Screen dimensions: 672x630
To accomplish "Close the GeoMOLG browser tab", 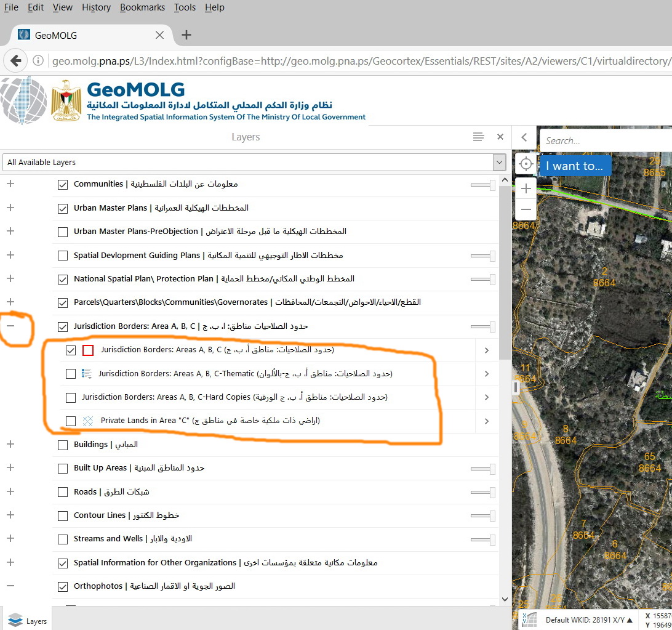I will (x=159, y=35).
